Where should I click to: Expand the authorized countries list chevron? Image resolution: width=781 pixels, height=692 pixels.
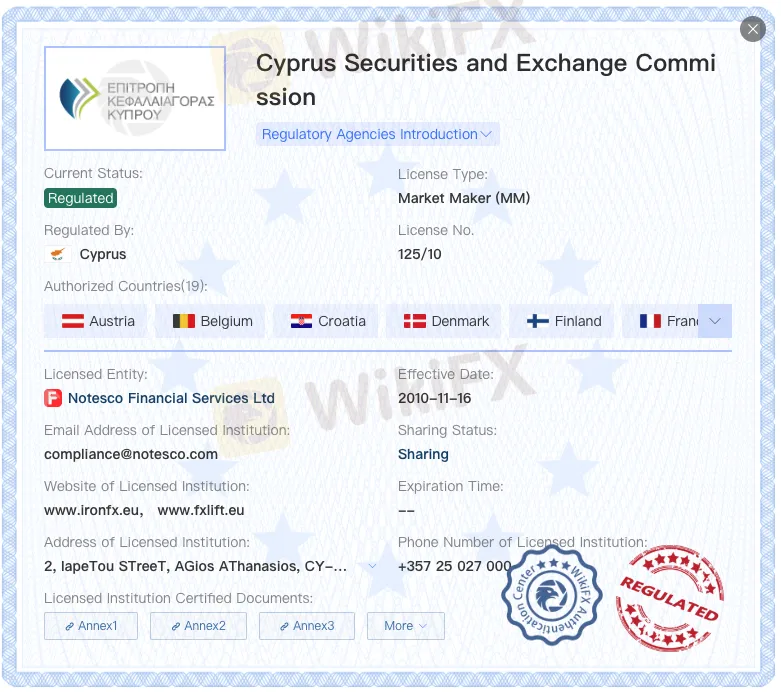[x=715, y=321]
